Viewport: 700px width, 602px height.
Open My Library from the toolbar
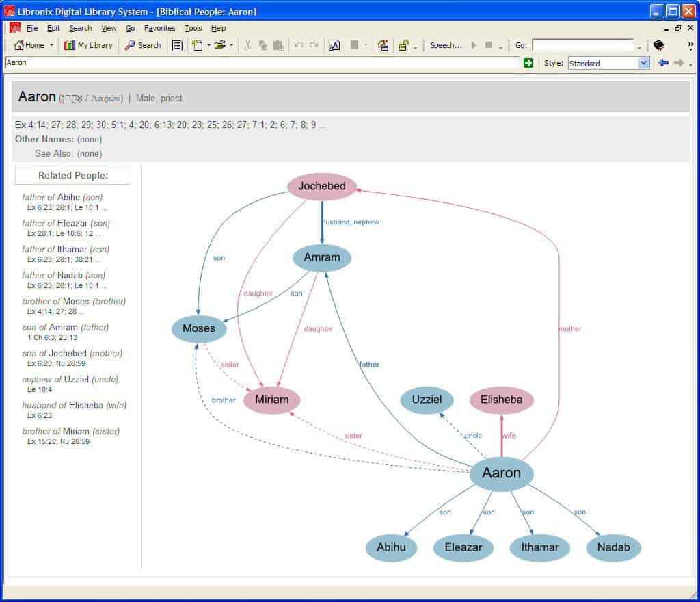(88, 45)
